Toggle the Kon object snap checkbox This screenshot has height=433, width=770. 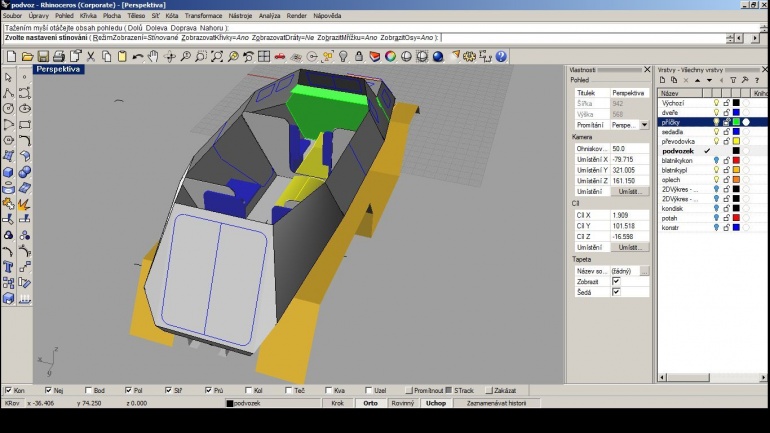pyautogui.click(x=8, y=390)
